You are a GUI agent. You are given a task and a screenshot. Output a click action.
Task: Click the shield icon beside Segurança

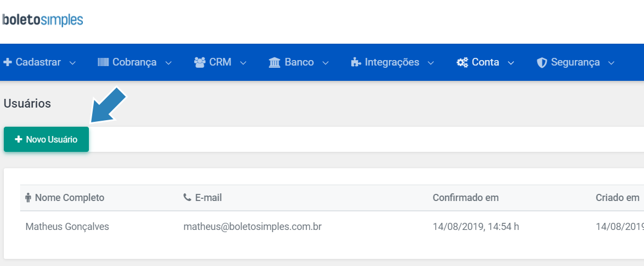point(542,63)
